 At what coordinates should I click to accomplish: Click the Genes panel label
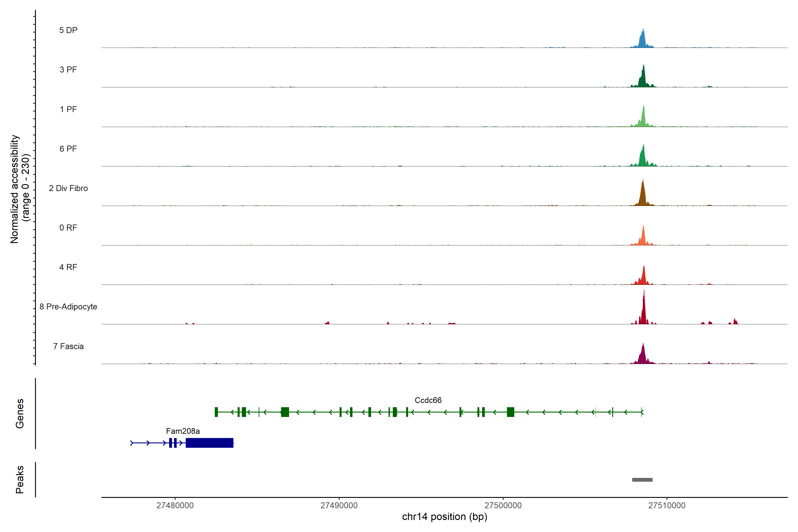point(20,413)
